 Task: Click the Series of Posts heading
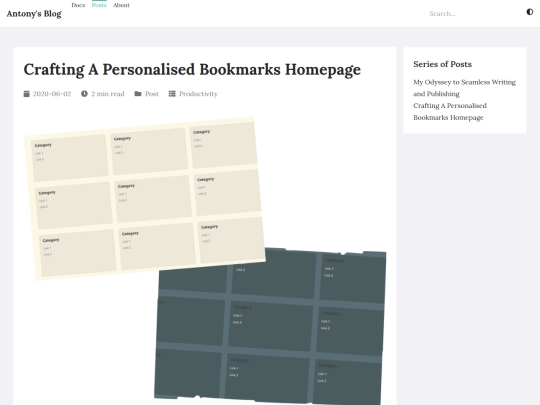(x=443, y=64)
